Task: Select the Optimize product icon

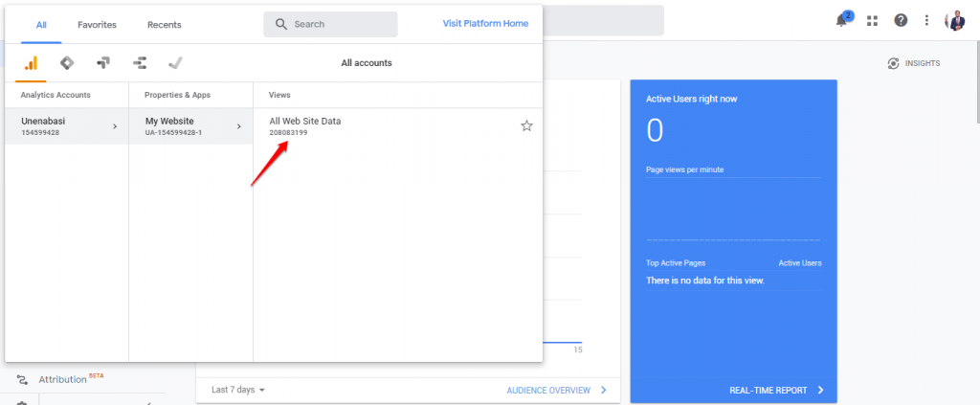Action: click(103, 63)
